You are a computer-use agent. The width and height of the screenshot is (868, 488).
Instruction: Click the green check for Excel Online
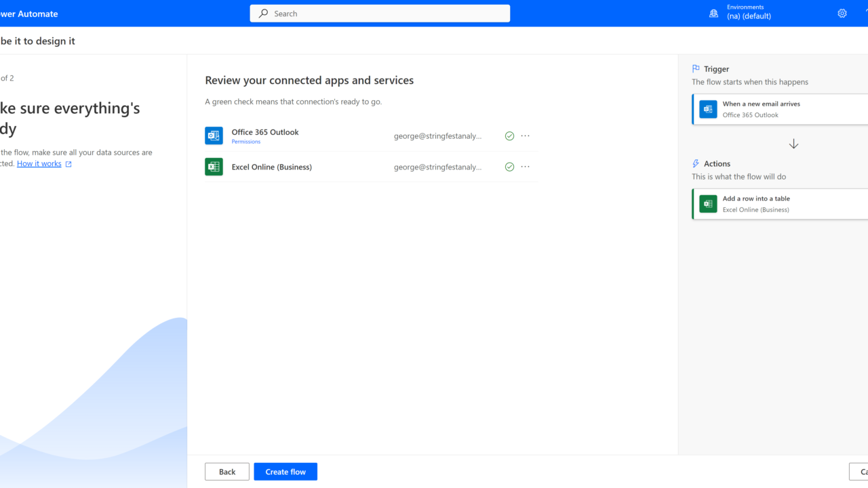click(x=509, y=167)
